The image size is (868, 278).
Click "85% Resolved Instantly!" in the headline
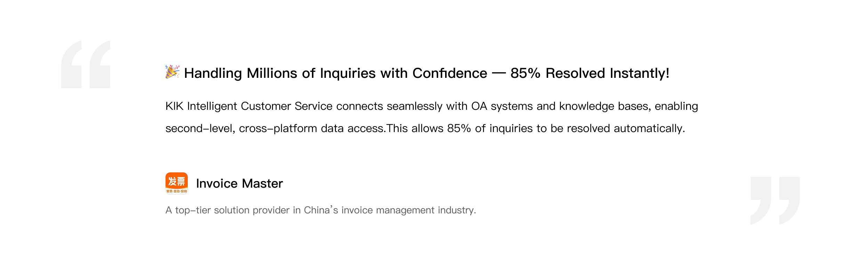[590, 73]
